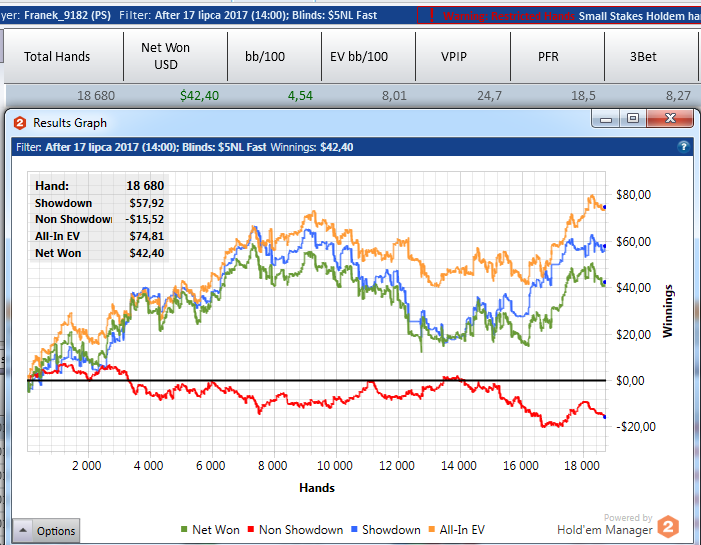Viewport: 701px width, 545px height.
Task: Click the Winnings y-axis title
Action: (x=668, y=311)
